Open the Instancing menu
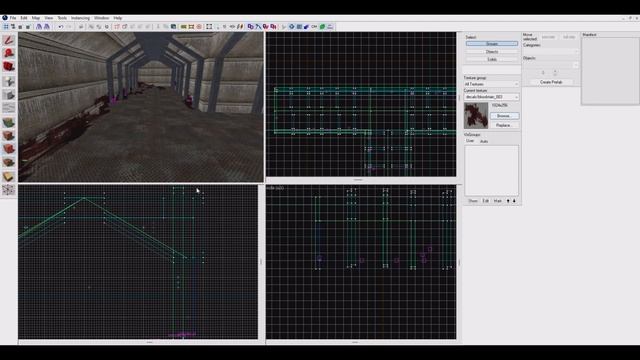The height and width of the screenshot is (360, 640). 80,18
